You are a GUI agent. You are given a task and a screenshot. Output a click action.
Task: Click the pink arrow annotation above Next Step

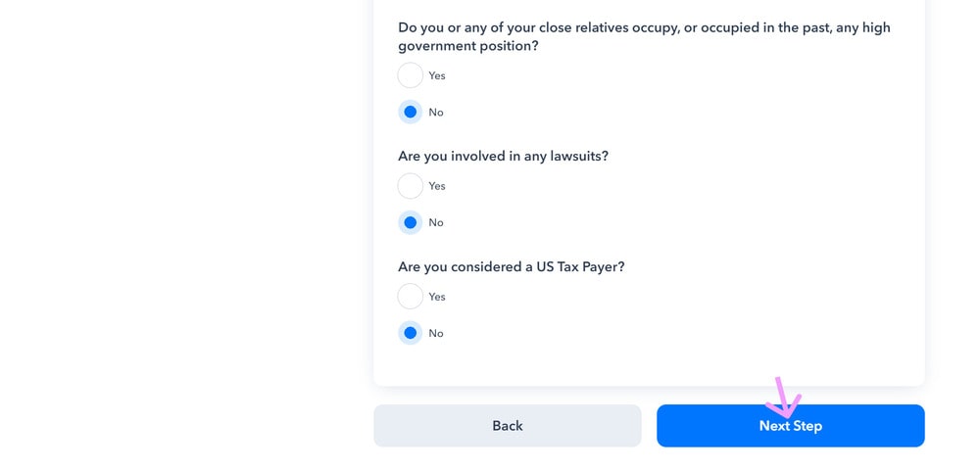[x=783, y=398]
